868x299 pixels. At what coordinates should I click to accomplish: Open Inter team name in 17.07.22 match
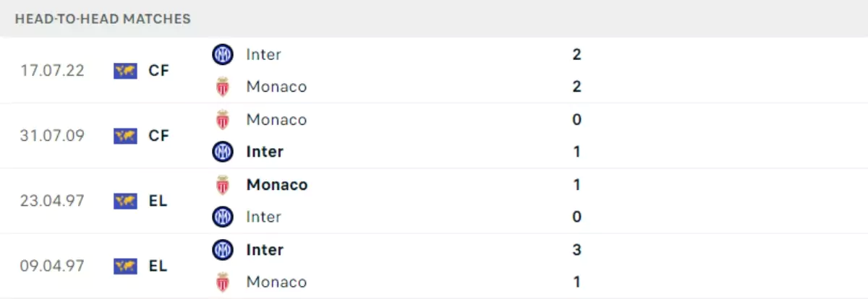[263, 54]
